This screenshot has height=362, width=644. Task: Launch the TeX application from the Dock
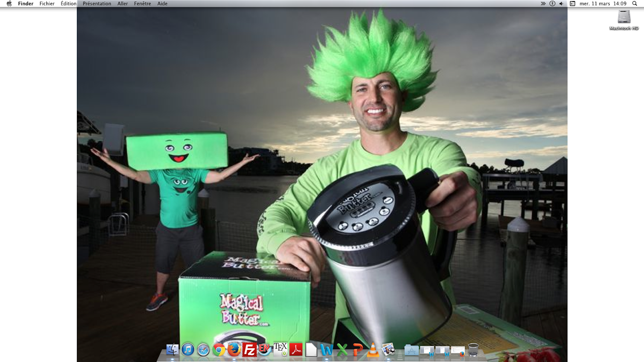281,350
